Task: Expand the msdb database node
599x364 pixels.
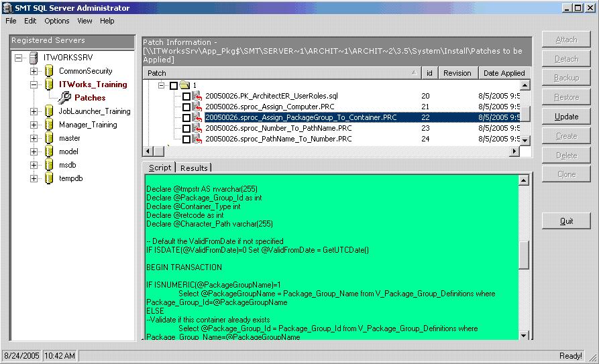Action: [x=34, y=165]
